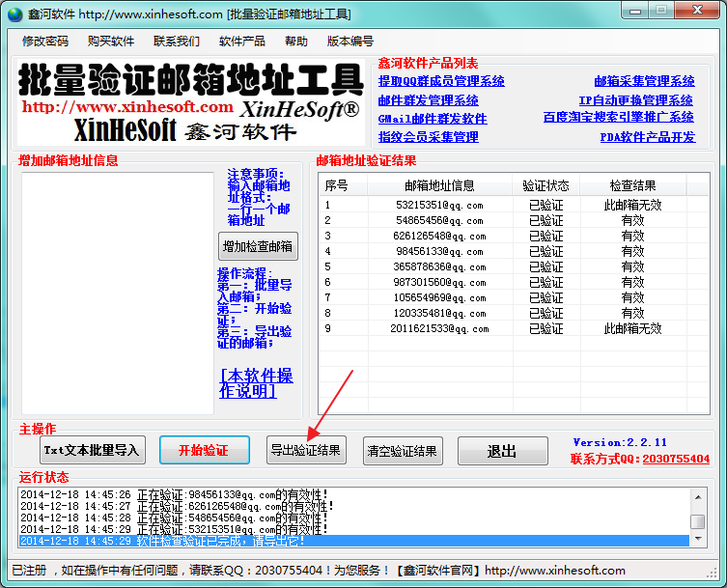Click the log scrollbar up arrow
Viewport: 727px width, 588px height.
[x=698, y=496]
